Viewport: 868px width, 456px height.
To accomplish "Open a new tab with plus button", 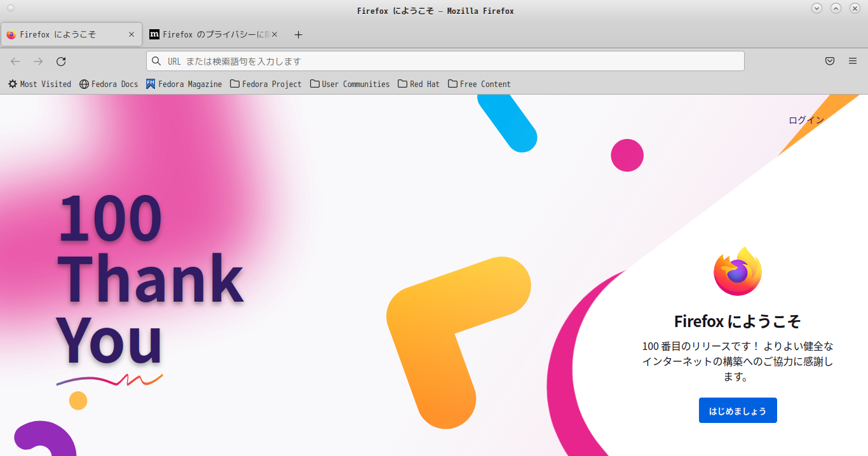I will [x=299, y=34].
